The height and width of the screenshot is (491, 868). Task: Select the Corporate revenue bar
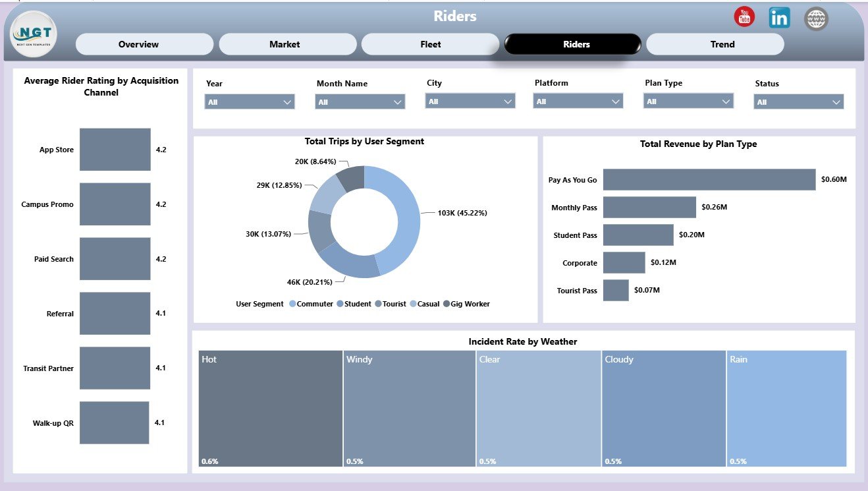pyautogui.click(x=624, y=262)
